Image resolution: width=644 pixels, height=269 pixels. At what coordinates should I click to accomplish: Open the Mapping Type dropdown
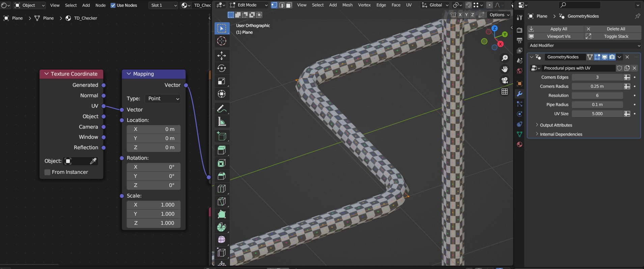[x=163, y=99]
